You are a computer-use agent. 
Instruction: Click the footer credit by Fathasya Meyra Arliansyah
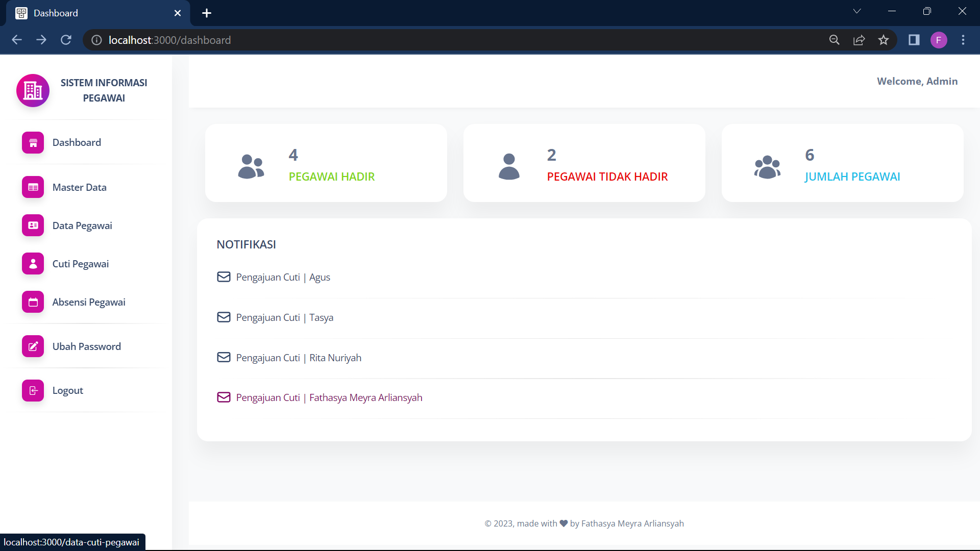click(627, 523)
